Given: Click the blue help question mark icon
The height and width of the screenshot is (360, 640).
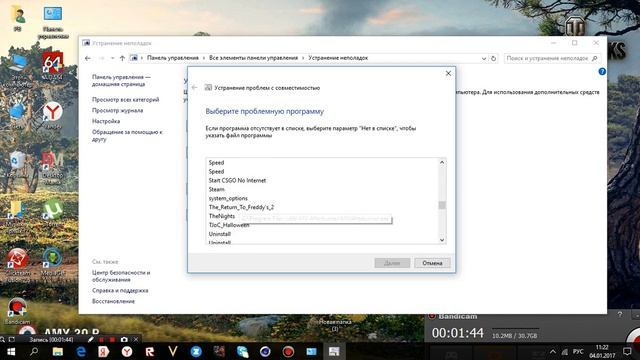Looking at the screenshot, I should 602,71.
